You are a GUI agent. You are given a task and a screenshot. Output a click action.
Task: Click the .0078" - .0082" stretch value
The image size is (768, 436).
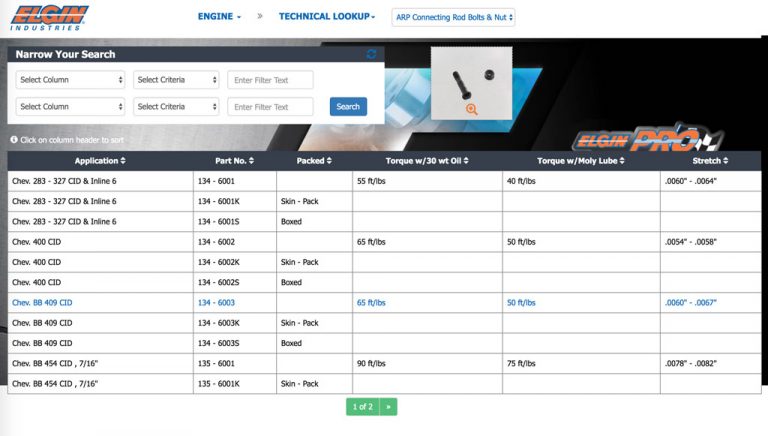click(x=691, y=363)
